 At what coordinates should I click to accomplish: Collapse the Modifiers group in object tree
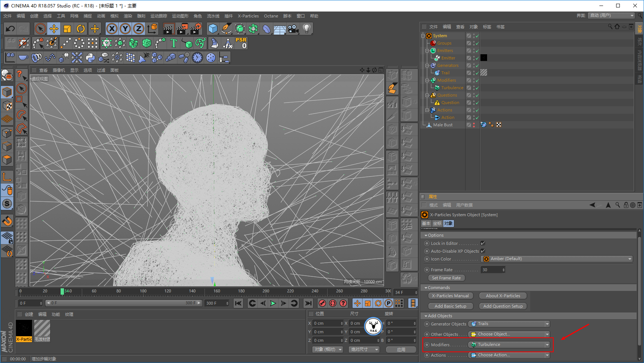(x=427, y=80)
